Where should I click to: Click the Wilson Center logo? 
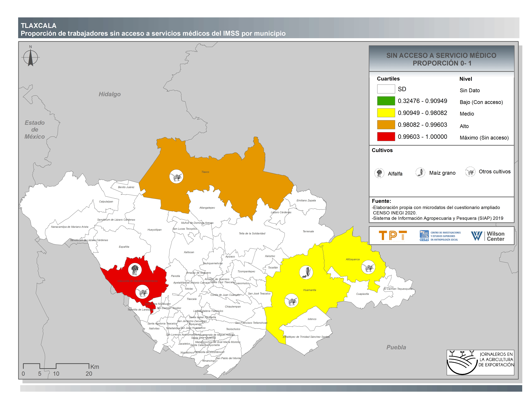487,236
